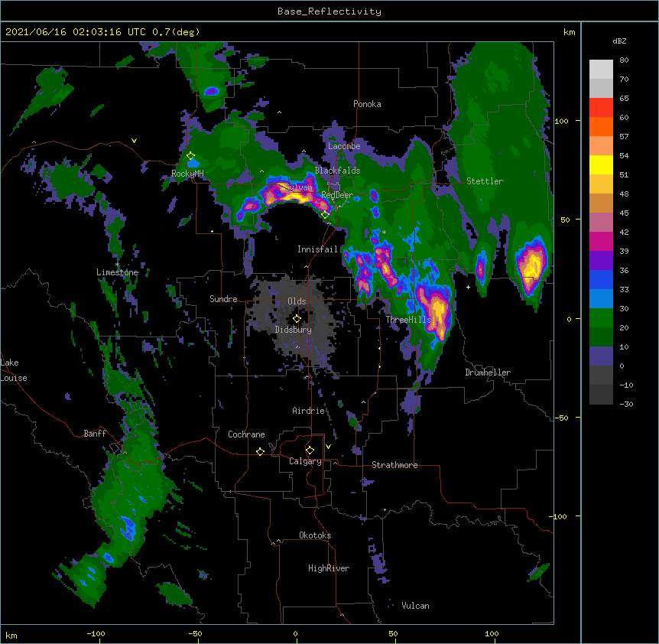Select the km unit label on the horizontal axis

click(x=11, y=636)
